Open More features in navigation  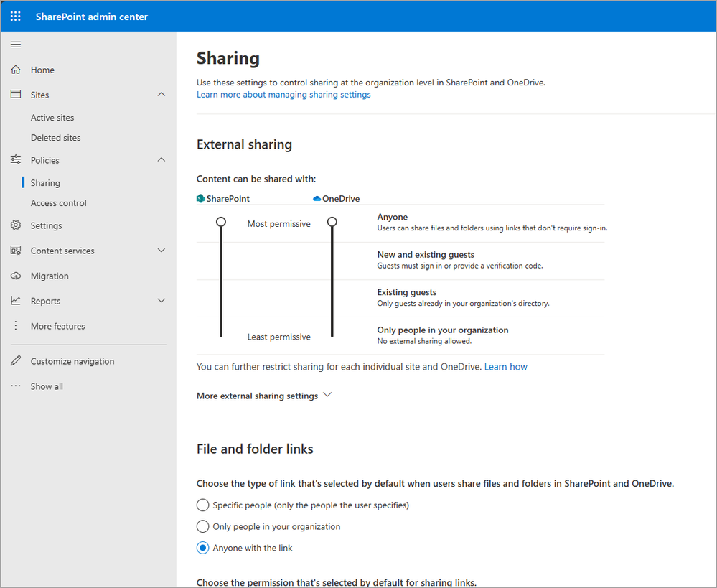click(x=57, y=326)
